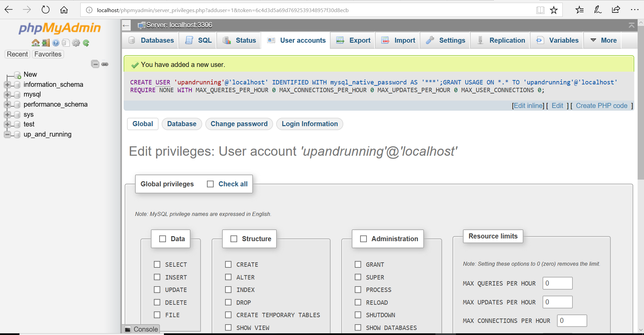Click the Login Information sub-tab
Image resolution: width=644 pixels, height=335 pixels.
click(309, 124)
